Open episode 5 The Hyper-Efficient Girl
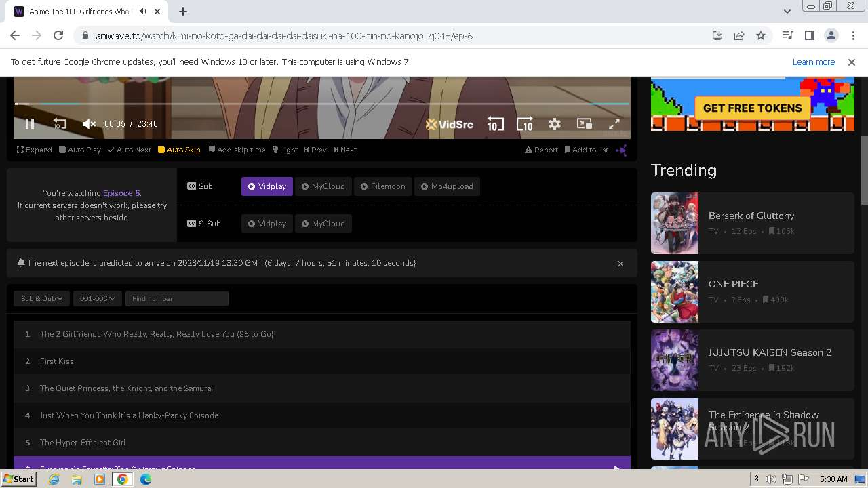 tap(322, 443)
